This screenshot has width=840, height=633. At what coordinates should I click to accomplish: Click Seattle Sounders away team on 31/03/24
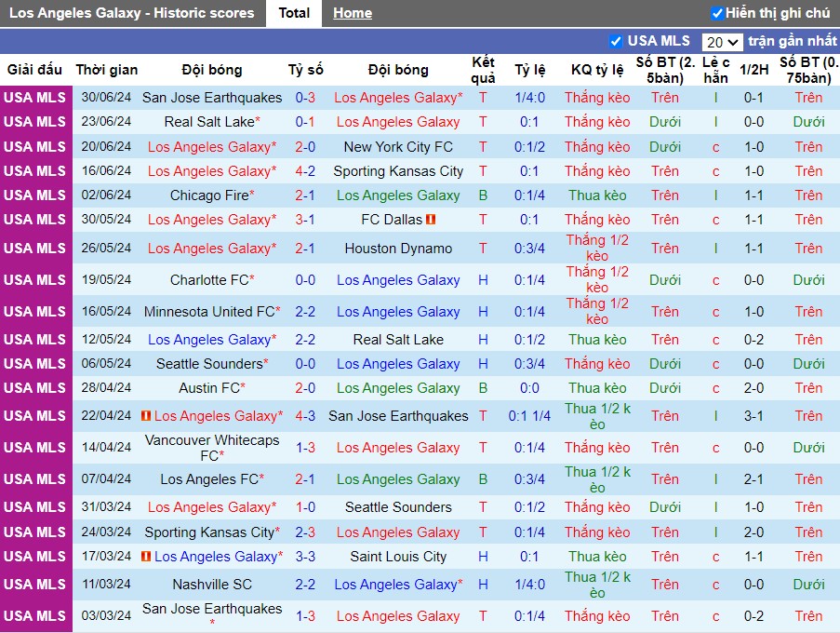398,506
